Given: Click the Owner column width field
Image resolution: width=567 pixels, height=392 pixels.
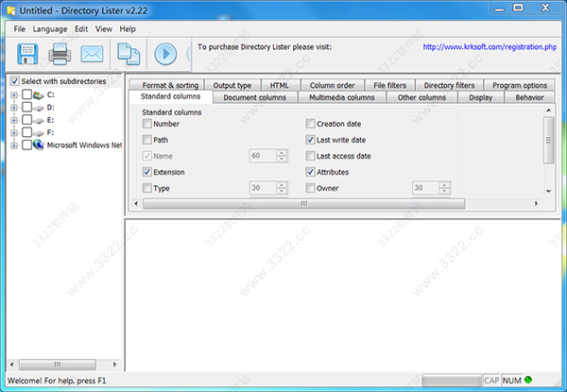Looking at the screenshot, I should (x=425, y=188).
